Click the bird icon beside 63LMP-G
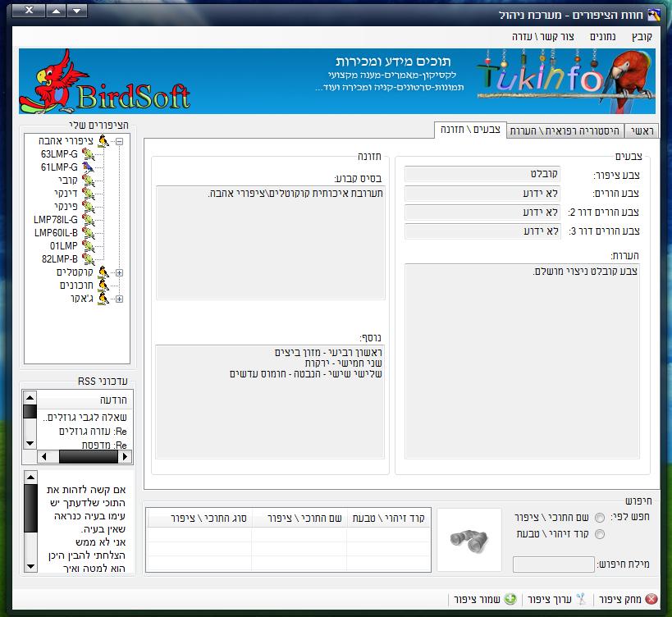Screen dimensions: 672x617 (89, 153)
